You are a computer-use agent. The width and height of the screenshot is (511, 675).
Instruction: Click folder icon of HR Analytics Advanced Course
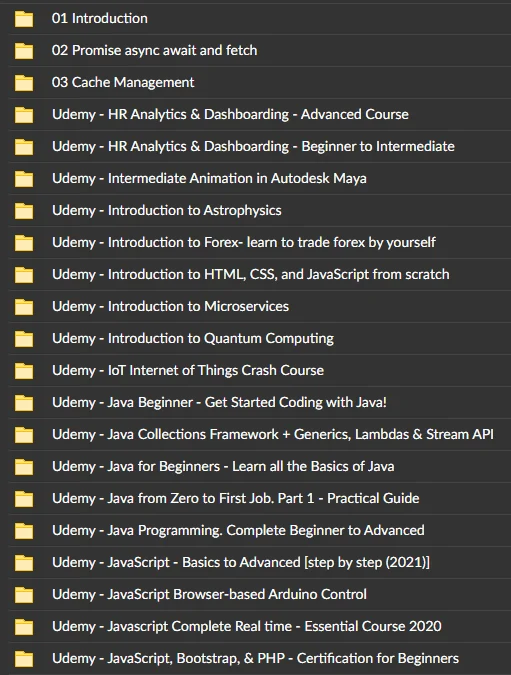(x=24, y=115)
